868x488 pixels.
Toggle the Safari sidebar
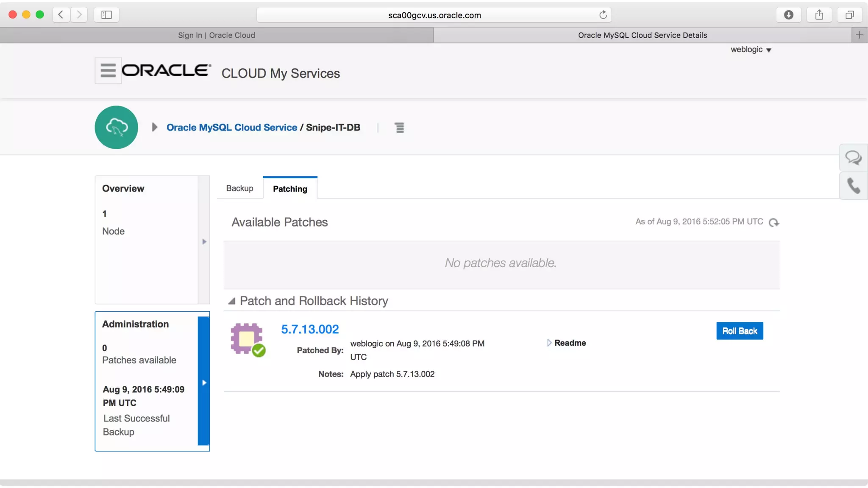[106, 15]
